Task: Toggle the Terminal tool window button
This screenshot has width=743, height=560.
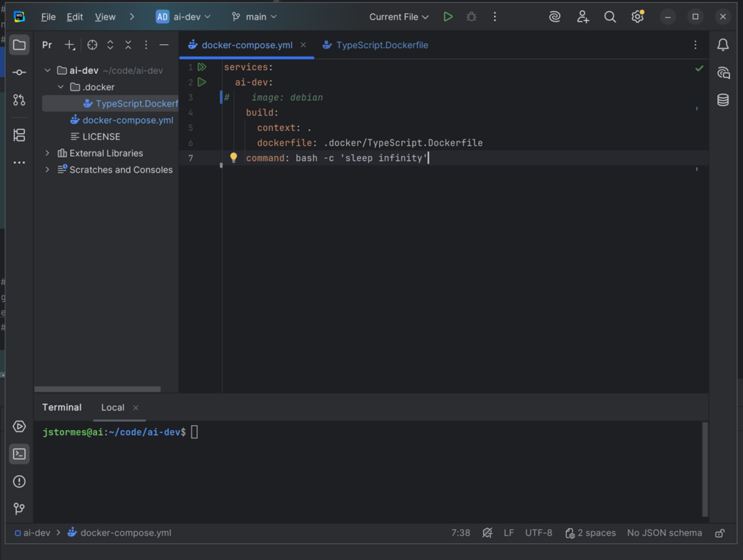Action: [x=20, y=454]
